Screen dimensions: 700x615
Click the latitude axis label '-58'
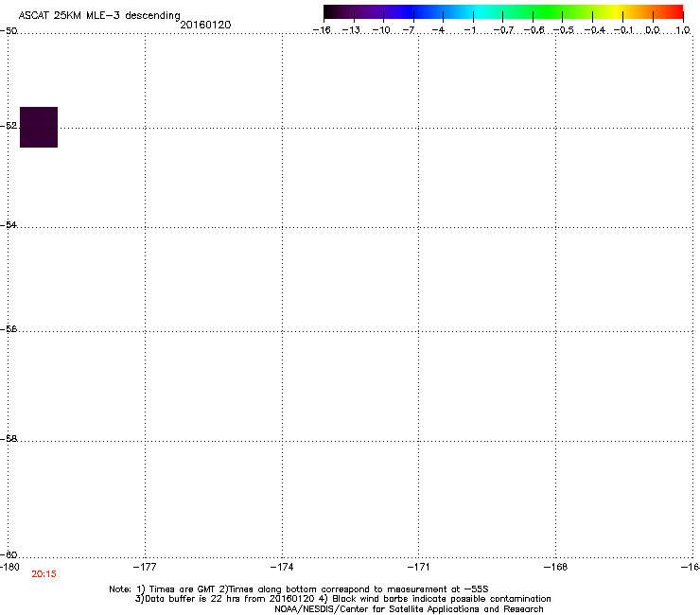coord(9,439)
